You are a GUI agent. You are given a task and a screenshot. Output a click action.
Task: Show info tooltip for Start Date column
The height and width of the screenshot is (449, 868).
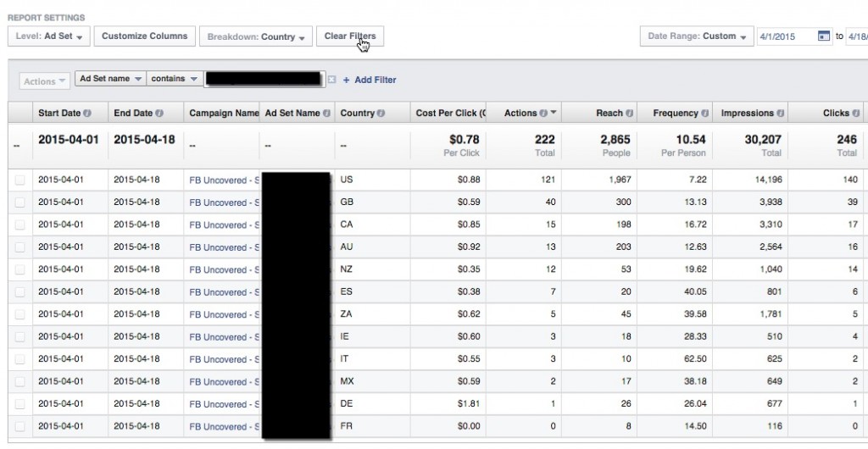tap(87, 113)
